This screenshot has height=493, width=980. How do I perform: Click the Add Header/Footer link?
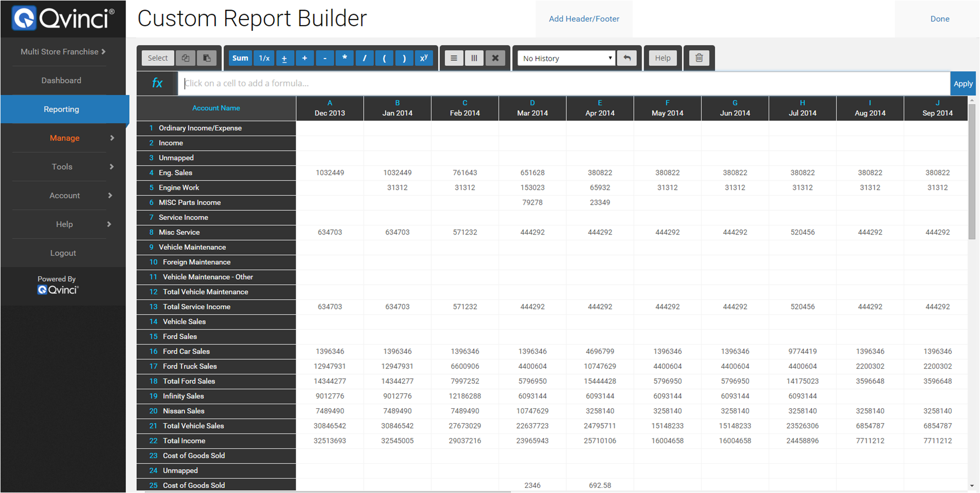[x=584, y=19]
